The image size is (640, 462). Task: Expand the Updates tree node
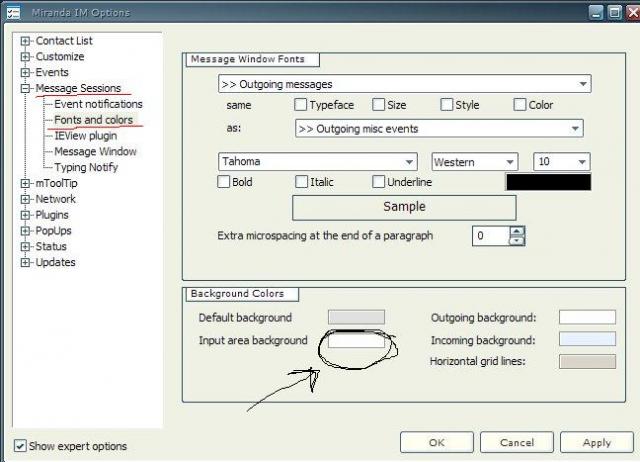pos(25,262)
